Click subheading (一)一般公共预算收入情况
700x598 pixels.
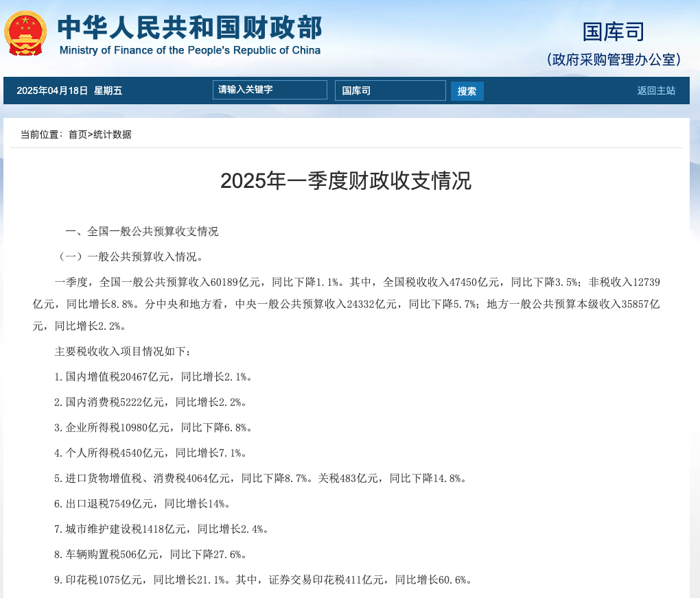pyautogui.click(x=128, y=256)
